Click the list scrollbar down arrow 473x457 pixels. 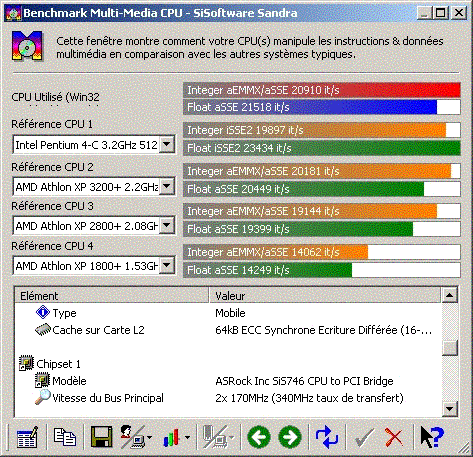pos(450,408)
